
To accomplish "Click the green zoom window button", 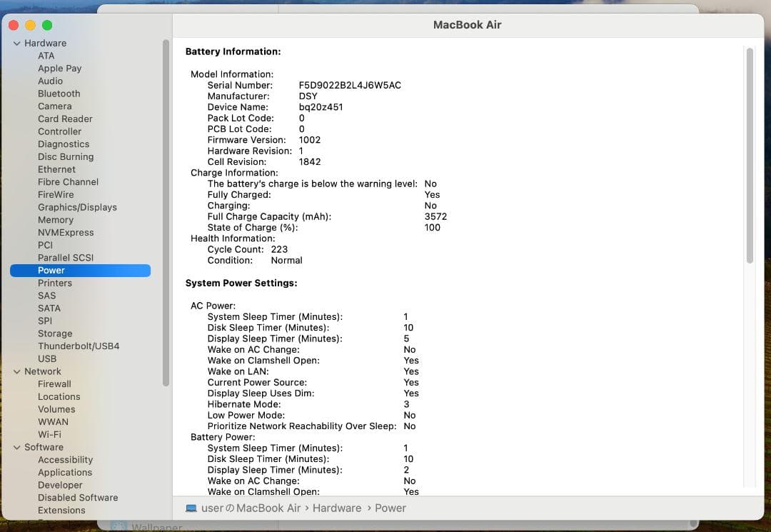I will point(47,25).
